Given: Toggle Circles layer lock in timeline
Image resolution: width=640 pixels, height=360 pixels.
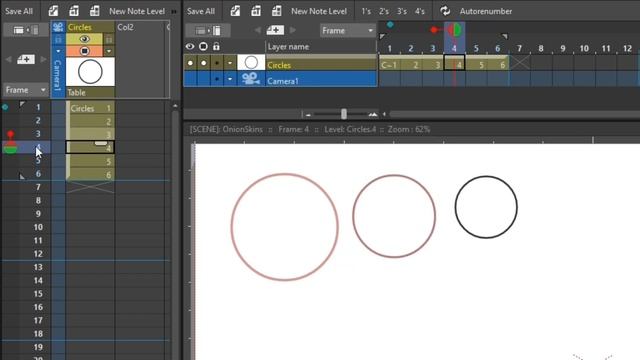Looking at the screenshot, I should click(x=217, y=63).
